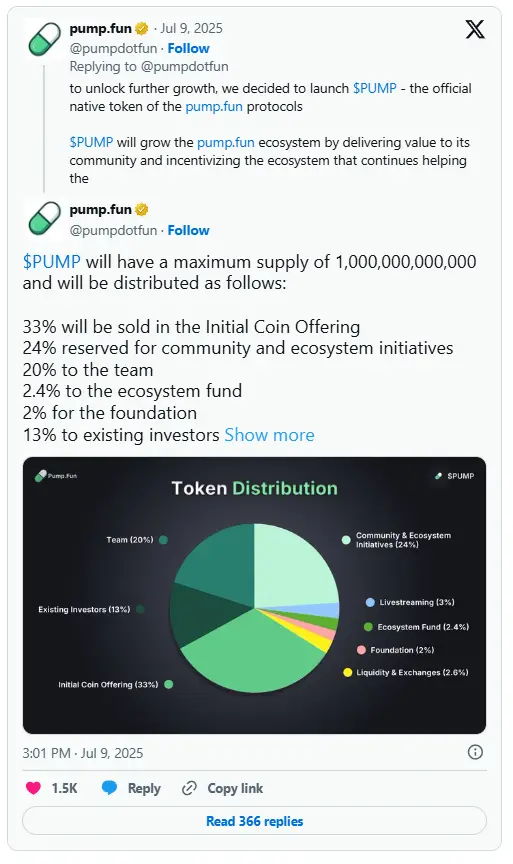Click the blue reply bubble icon
The width and height of the screenshot is (513, 864).
pos(109,788)
